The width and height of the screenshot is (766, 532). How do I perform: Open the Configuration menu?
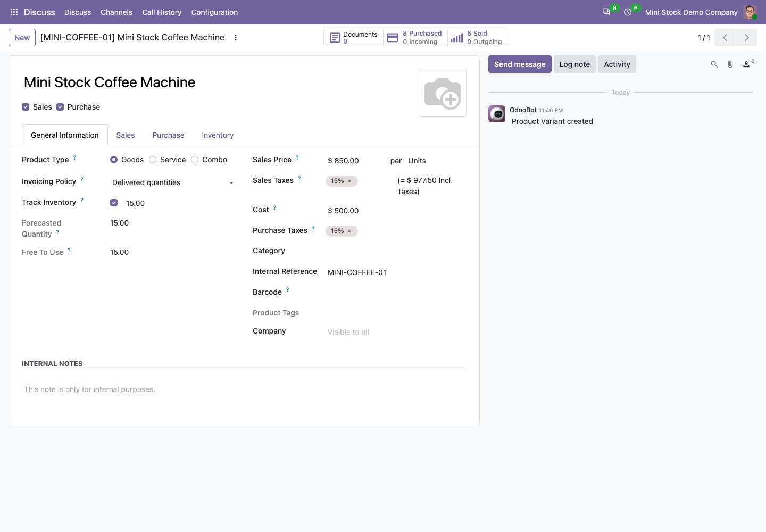point(214,12)
